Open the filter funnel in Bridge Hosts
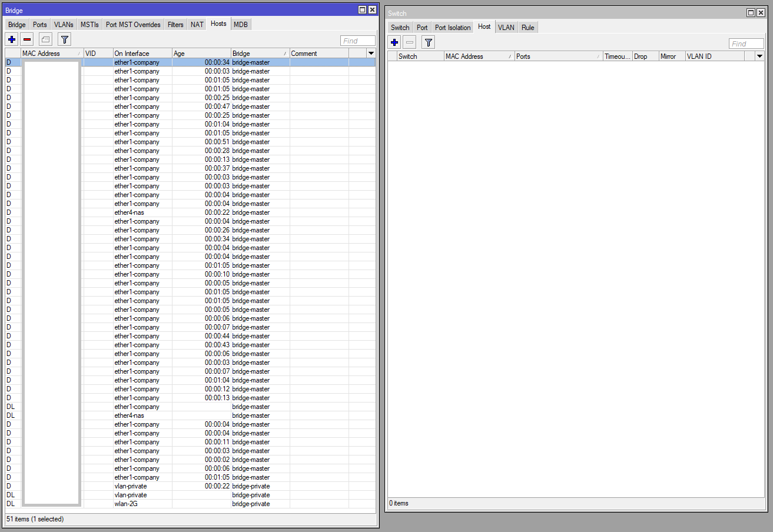 tap(64, 39)
